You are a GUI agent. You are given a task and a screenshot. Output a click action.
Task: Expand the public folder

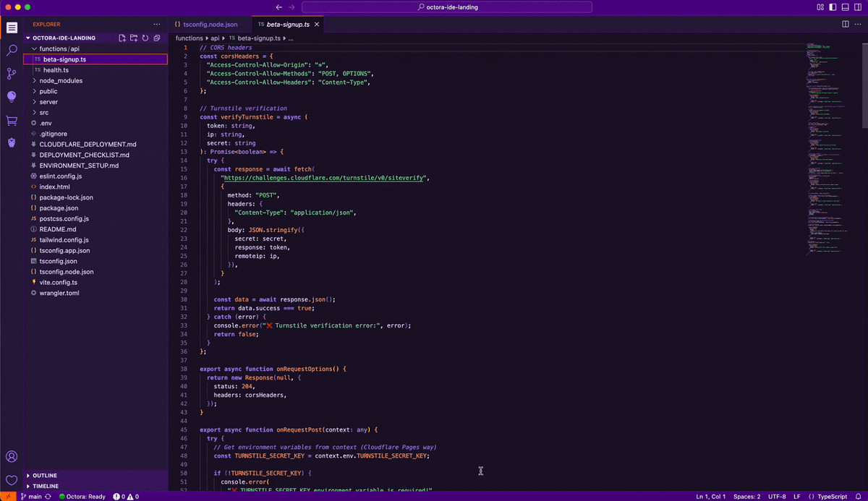95,91
